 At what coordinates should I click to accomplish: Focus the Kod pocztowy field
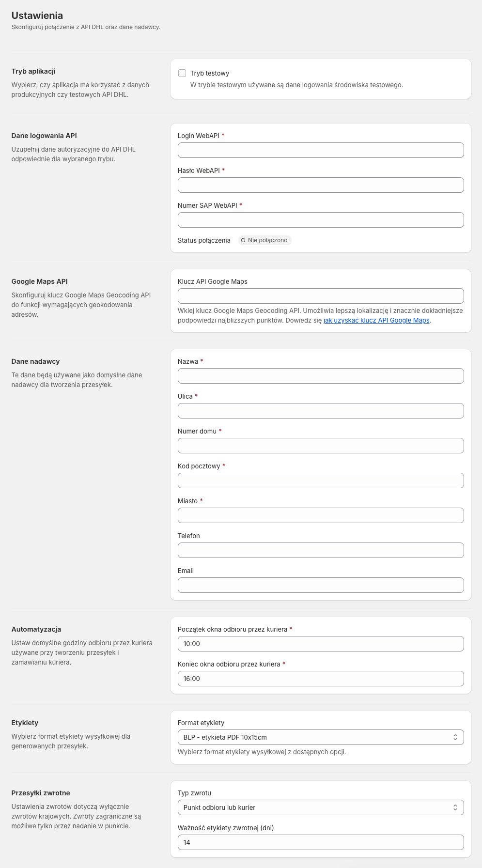pyautogui.click(x=320, y=480)
